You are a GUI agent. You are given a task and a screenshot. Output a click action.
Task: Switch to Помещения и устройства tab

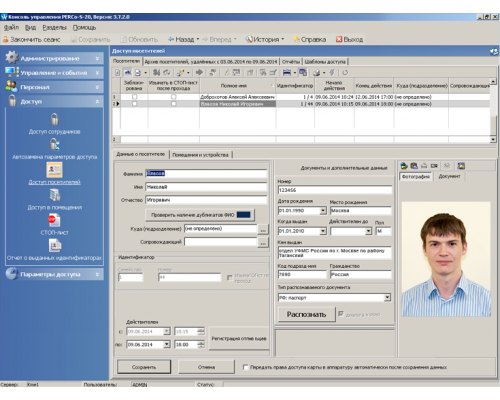[200, 155]
